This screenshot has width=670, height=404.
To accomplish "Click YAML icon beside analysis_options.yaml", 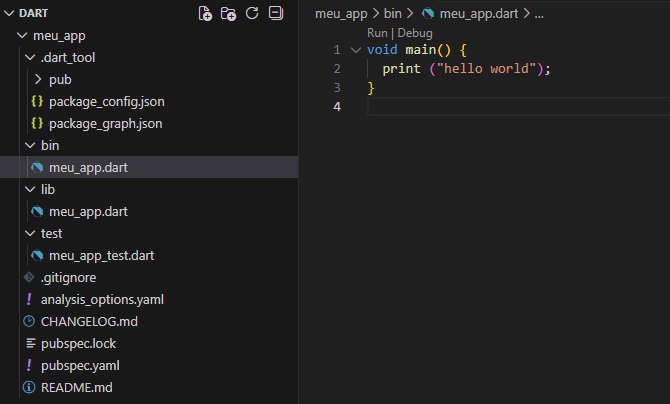I will point(29,299).
